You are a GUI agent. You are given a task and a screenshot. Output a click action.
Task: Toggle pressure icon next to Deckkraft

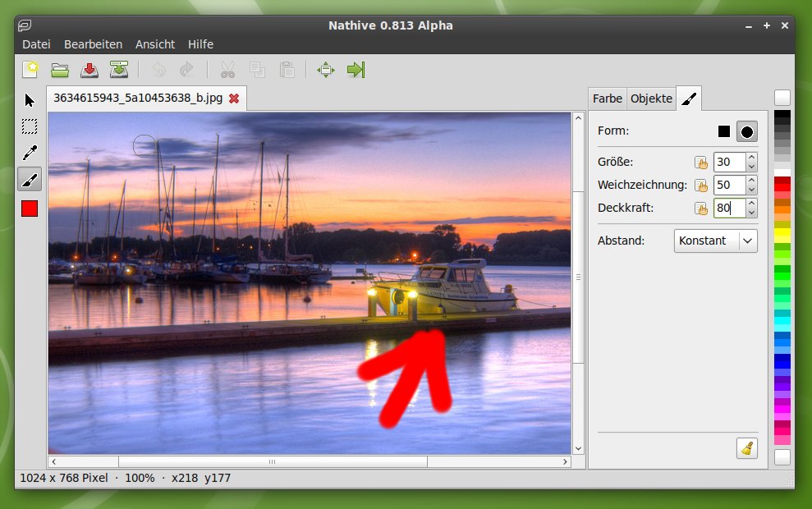[700, 209]
